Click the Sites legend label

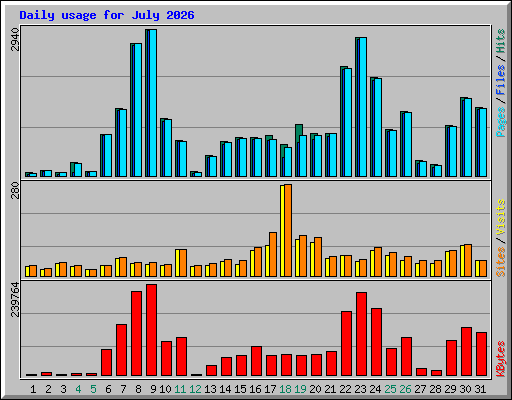501,262
